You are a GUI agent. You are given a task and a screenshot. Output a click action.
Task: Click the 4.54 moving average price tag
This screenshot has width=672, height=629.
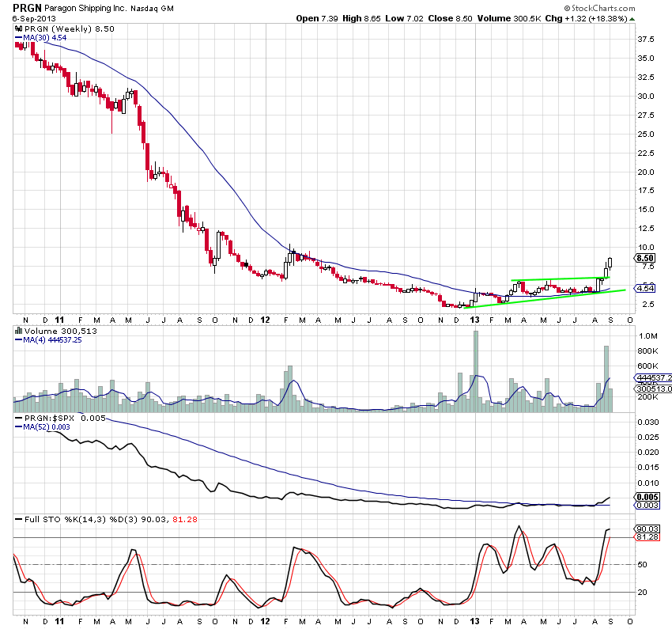coord(645,288)
